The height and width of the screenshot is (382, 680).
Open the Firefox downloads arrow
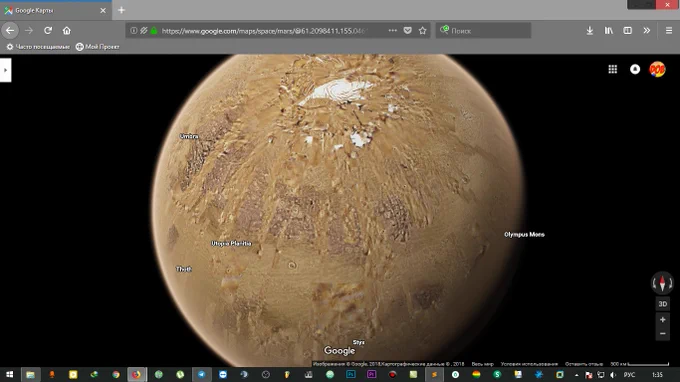pos(590,30)
